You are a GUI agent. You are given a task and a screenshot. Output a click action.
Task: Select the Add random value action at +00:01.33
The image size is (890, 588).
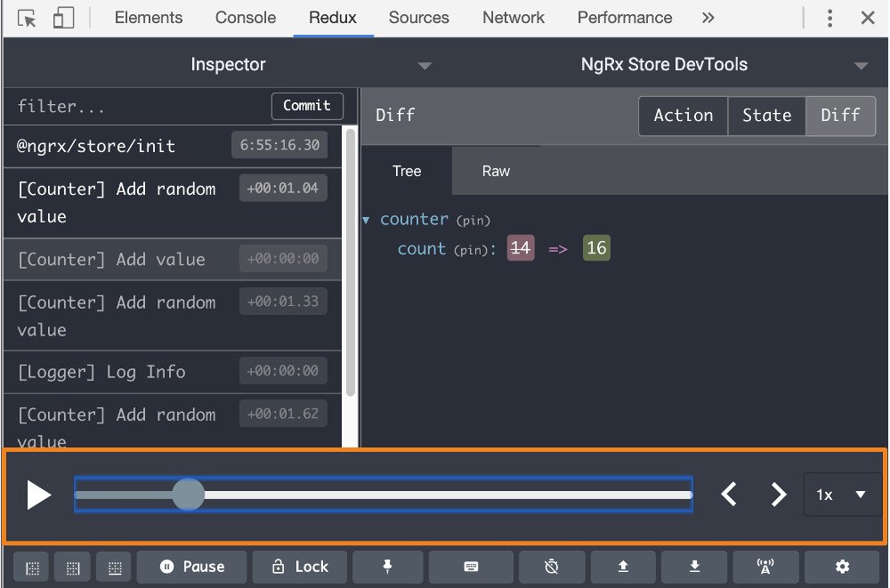pyautogui.click(x=173, y=315)
